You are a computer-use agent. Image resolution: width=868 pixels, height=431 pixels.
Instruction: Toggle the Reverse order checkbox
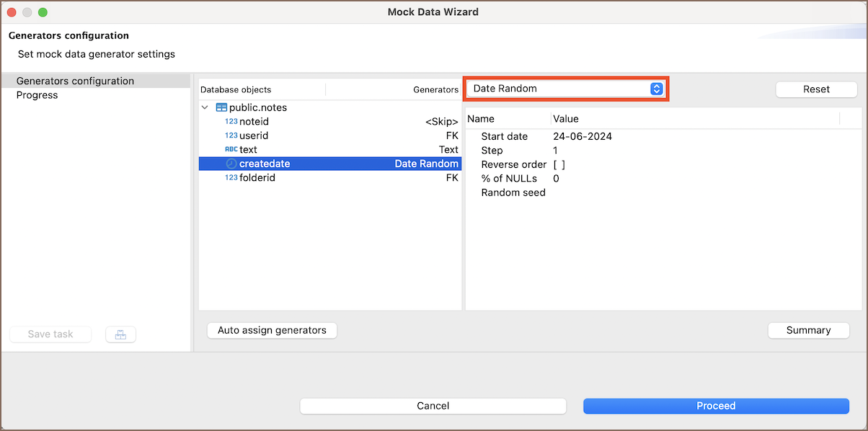tap(559, 164)
